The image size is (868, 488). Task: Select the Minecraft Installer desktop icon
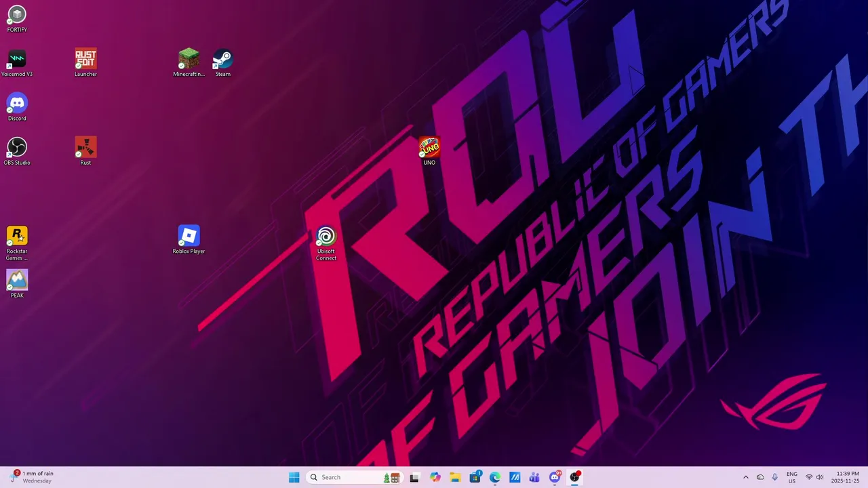pyautogui.click(x=189, y=63)
